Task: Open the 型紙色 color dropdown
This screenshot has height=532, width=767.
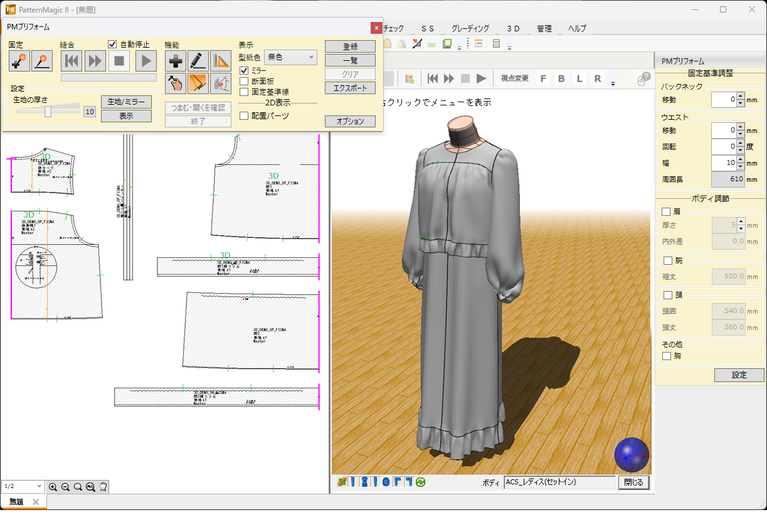Action: pyautogui.click(x=290, y=57)
